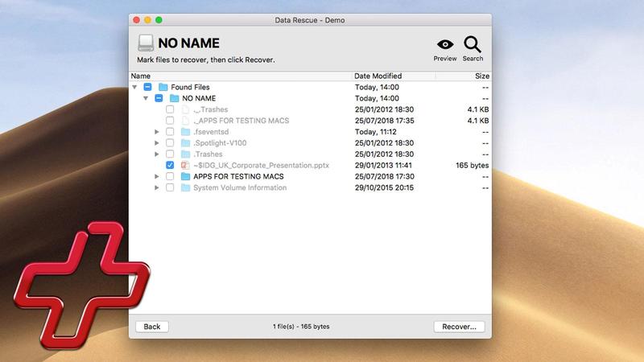Sort by the Size column header

463,76
